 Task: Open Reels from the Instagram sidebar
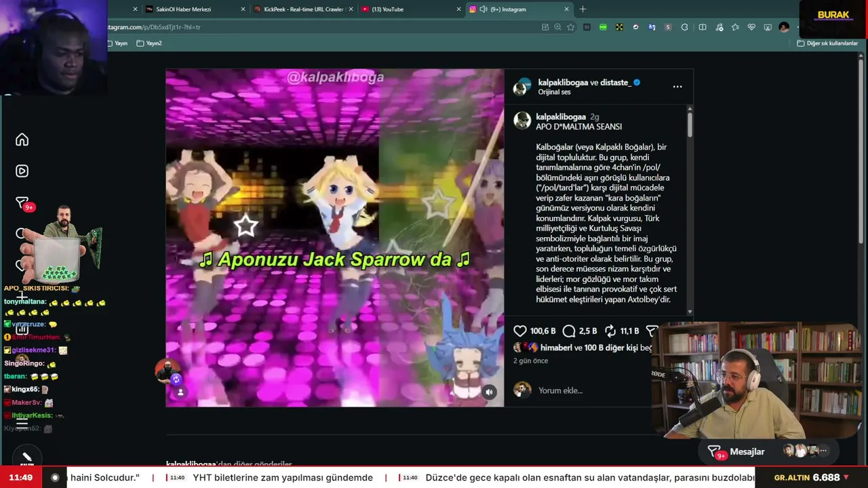coord(22,171)
